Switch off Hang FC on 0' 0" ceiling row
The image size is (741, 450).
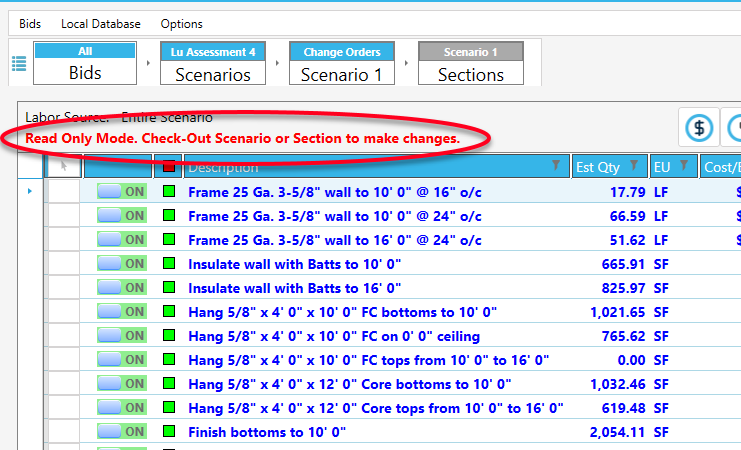pyautogui.click(x=122, y=336)
